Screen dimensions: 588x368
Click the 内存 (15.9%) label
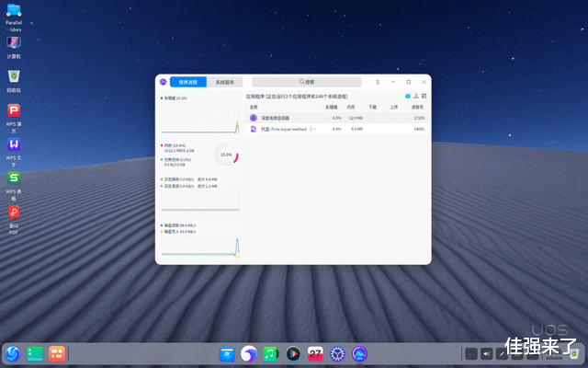point(175,145)
